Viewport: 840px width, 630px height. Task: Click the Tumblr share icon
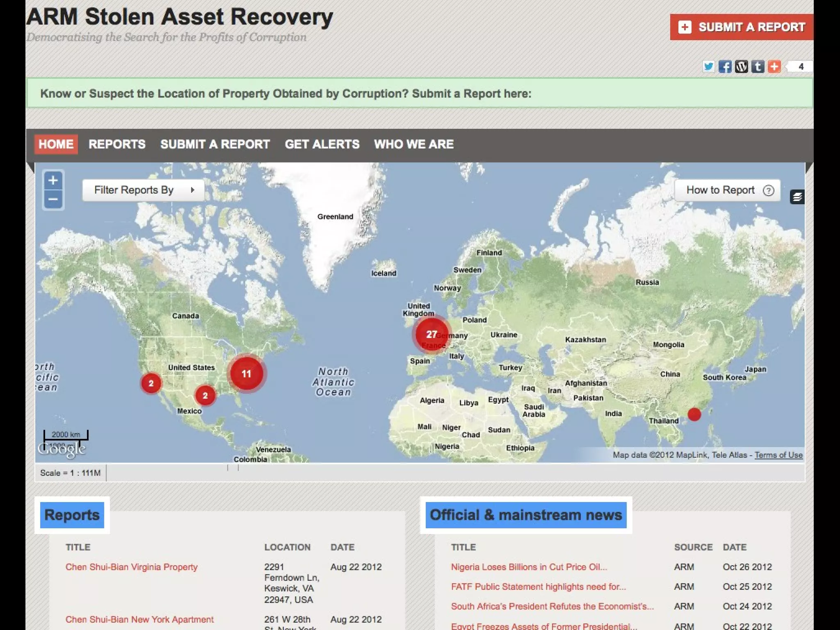pyautogui.click(x=758, y=66)
